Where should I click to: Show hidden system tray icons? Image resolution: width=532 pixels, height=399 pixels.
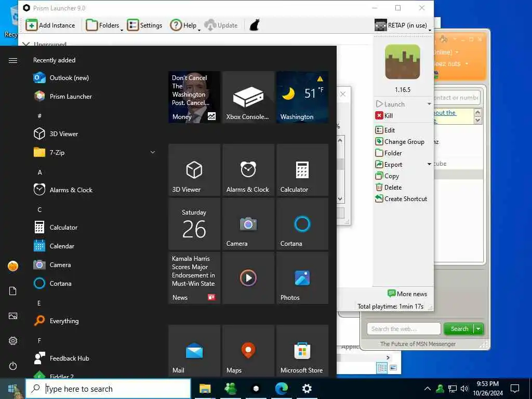(x=428, y=389)
